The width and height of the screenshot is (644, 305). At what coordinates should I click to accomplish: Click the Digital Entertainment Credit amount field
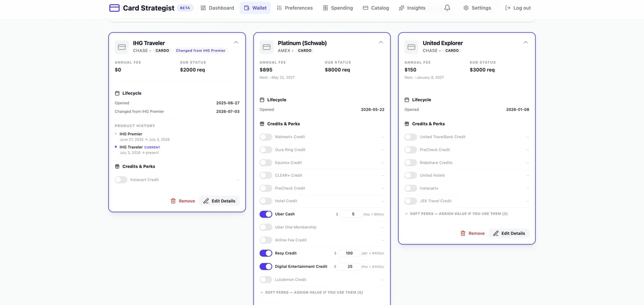[349, 267]
